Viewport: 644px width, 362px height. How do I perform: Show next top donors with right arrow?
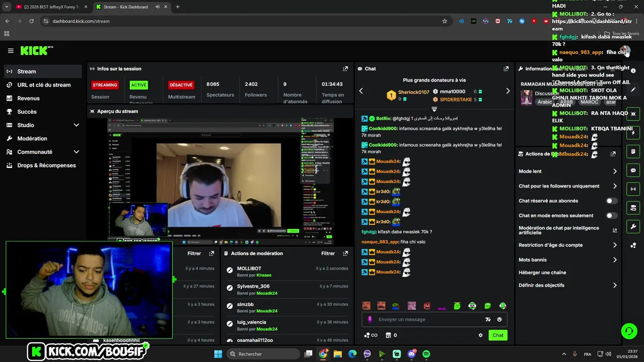[x=508, y=91]
